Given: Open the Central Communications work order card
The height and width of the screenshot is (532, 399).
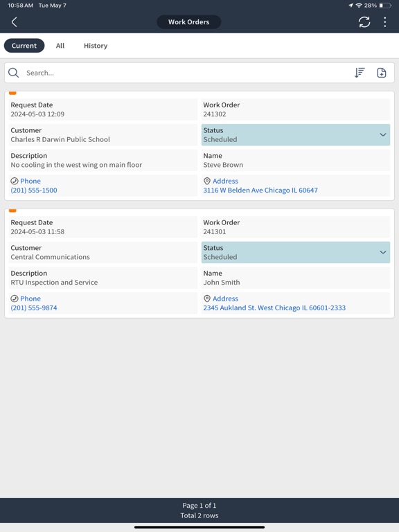Looking at the screenshot, I should pos(199,263).
